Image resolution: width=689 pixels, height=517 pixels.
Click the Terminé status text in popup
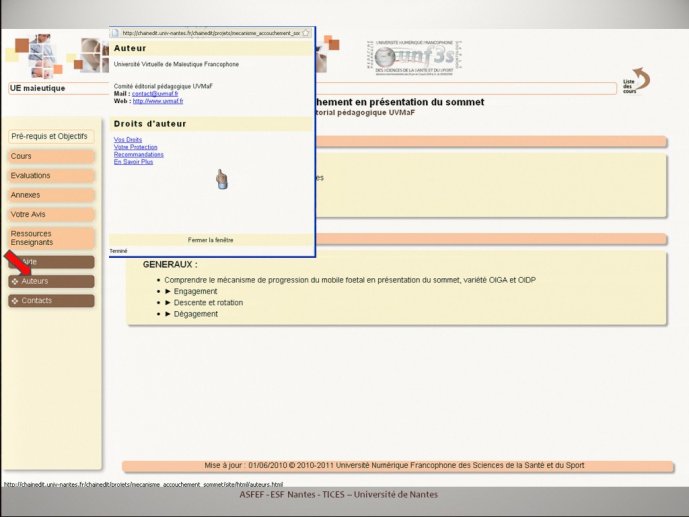click(118, 251)
